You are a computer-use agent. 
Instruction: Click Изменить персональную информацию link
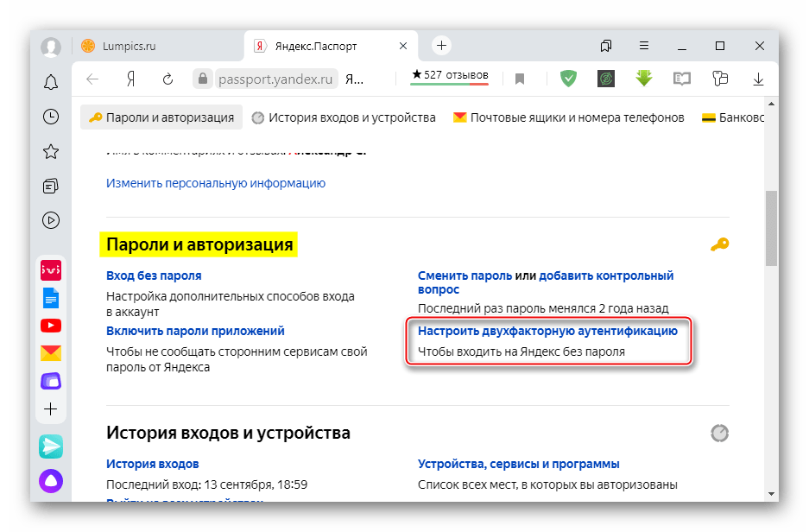click(216, 183)
